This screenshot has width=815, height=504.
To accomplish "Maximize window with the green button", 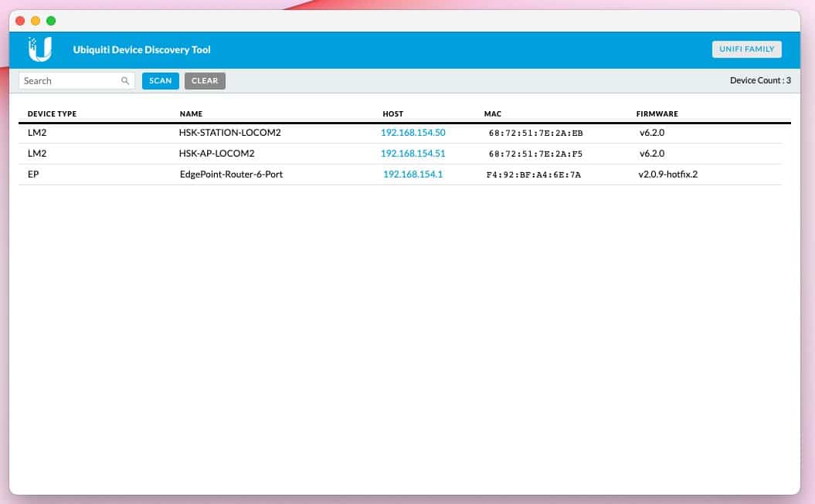I will (51, 21).
